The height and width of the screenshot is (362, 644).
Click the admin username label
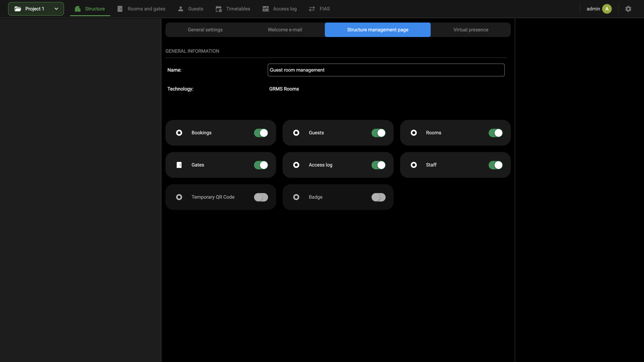(593, 9)
